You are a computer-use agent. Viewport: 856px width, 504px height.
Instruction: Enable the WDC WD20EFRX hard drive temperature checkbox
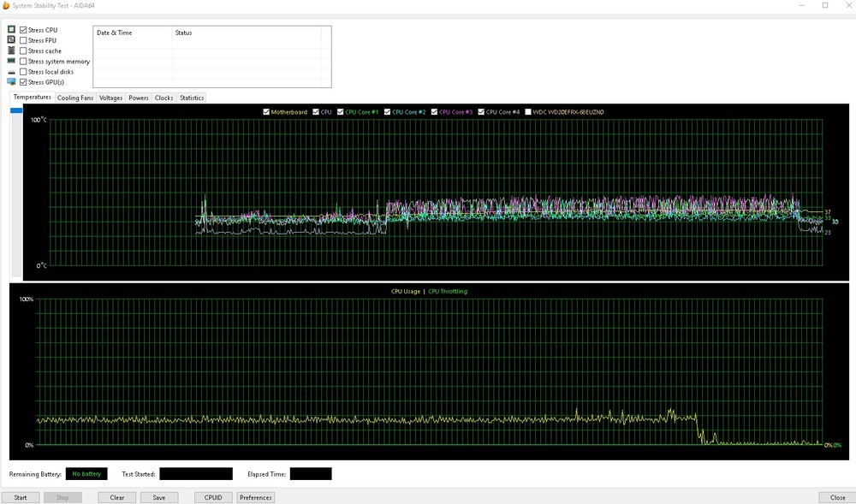tap(528, 111)
